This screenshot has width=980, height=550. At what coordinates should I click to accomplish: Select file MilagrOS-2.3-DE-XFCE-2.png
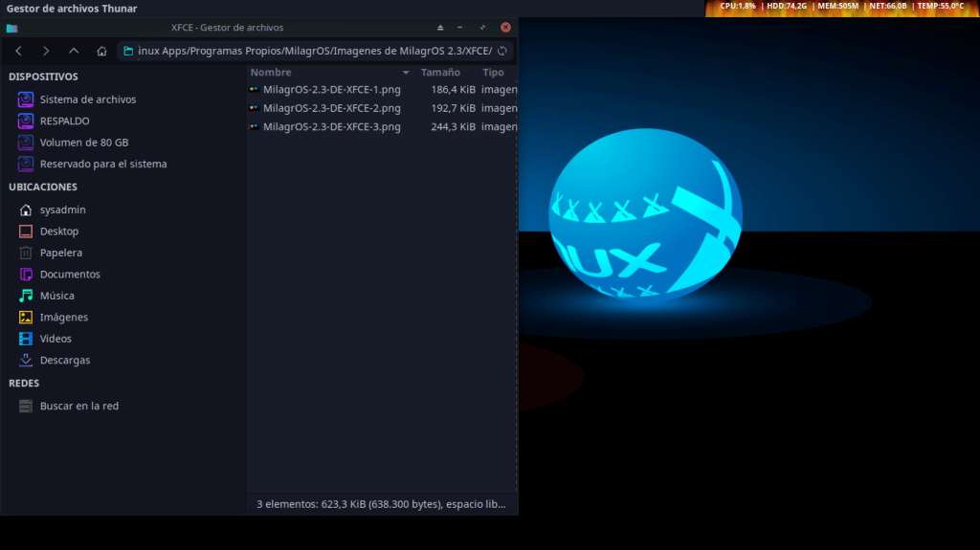point(331,108)
